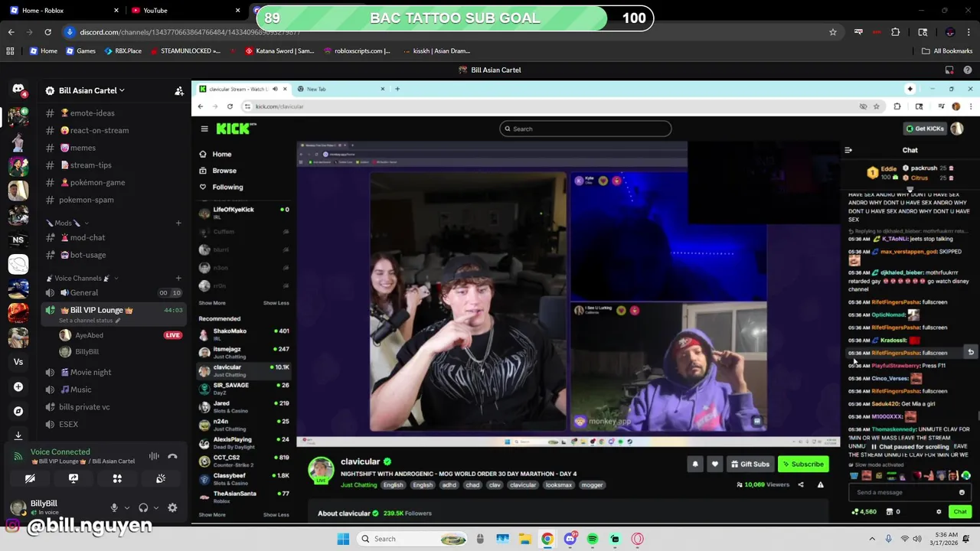Click the invite people icon beside Bill Asian Cartel

(179, 90)
